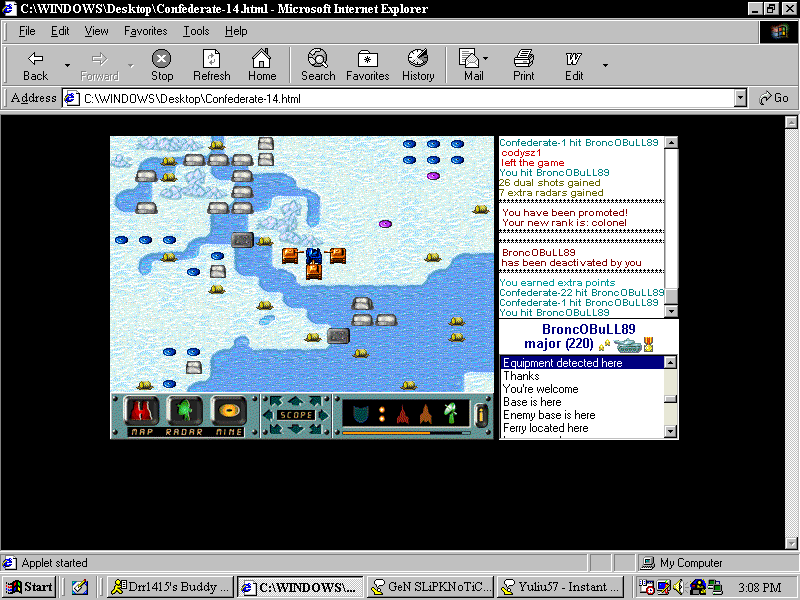This screenshot has width=800, height=600.
Task: Refresh the current page
Action: pyautogui.click(x=211, y=65)
